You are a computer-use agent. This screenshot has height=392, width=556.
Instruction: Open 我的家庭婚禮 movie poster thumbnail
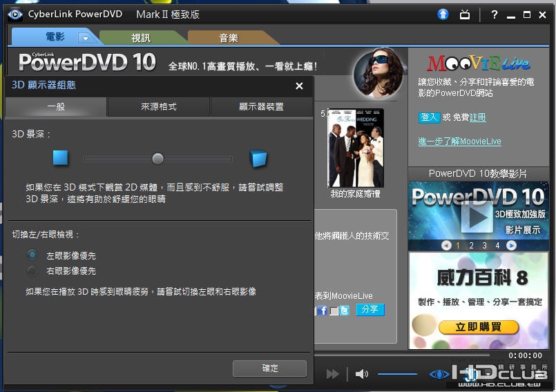point(356,148)
